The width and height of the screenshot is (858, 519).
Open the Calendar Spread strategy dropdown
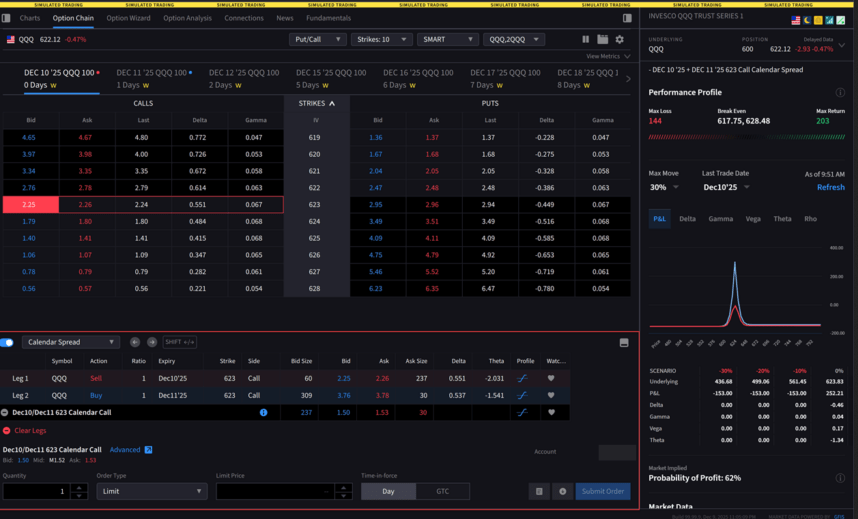(70, 342)
